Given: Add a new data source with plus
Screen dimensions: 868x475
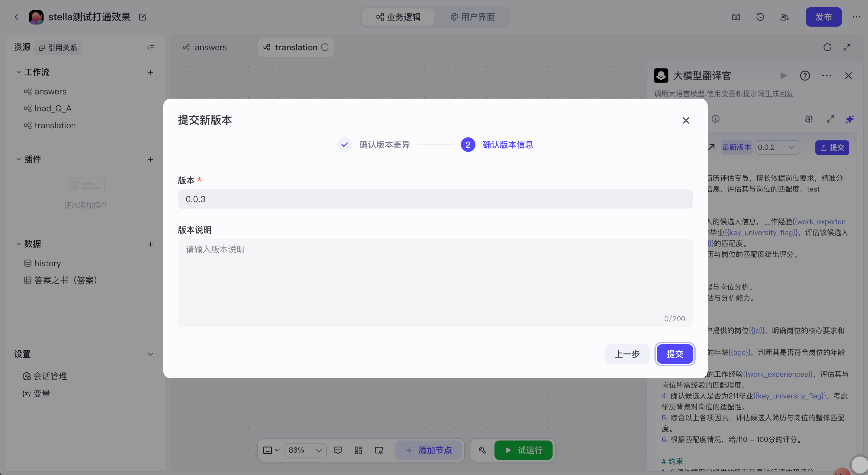Looking at the screenshot, I should coord(150,244).
